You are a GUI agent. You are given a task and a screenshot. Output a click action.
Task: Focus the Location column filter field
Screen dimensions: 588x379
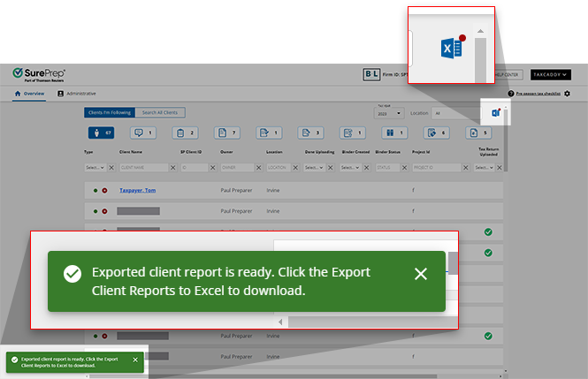(279, 167)
